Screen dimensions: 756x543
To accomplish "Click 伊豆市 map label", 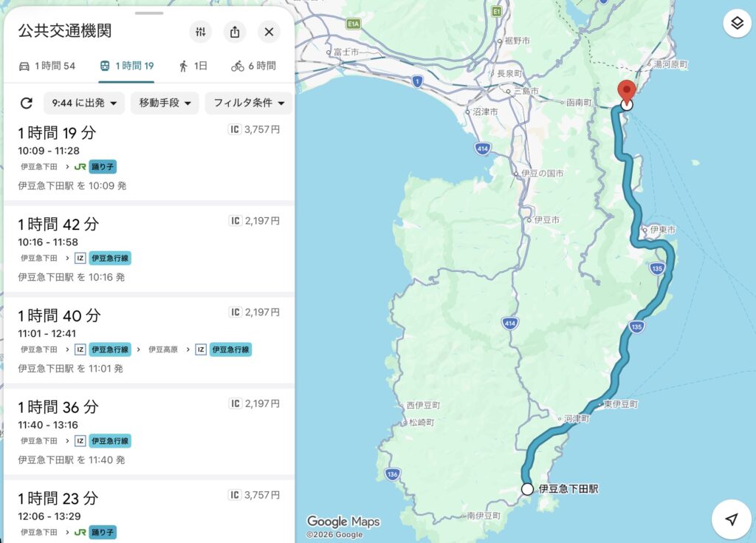I will 547,219.
